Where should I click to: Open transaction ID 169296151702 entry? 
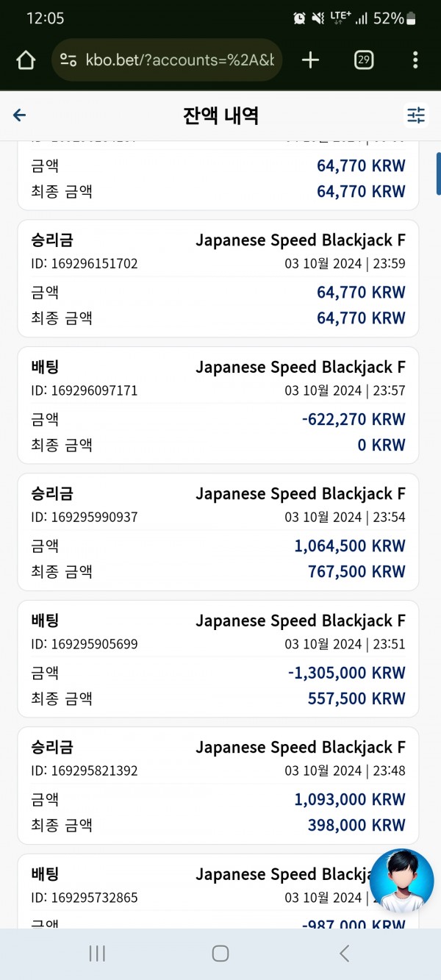[x=218, y=279]
